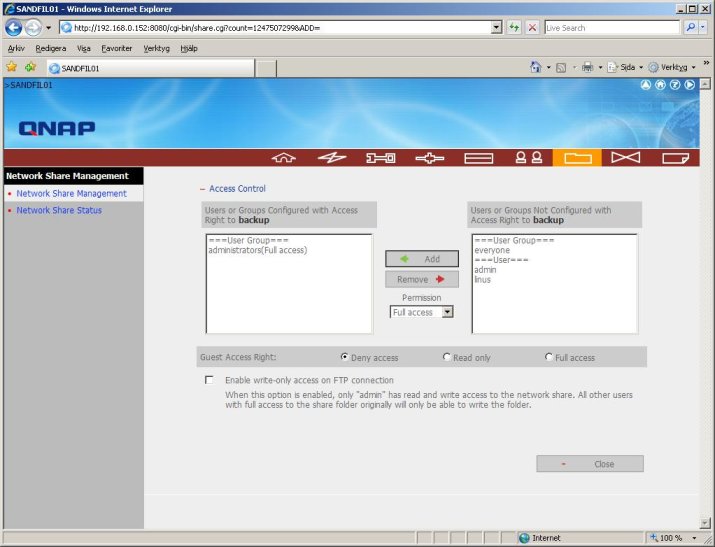Click the Live Search input field
Screen dimensions: 715x547
[612, 27]
